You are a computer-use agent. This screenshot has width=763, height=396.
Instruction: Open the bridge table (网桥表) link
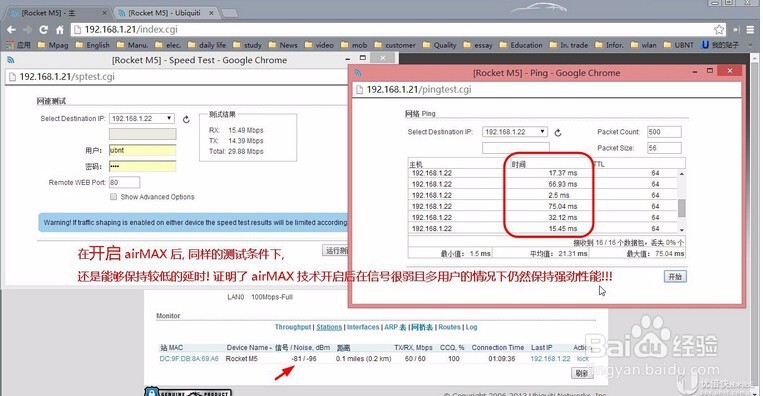click(x=422, y=327)
